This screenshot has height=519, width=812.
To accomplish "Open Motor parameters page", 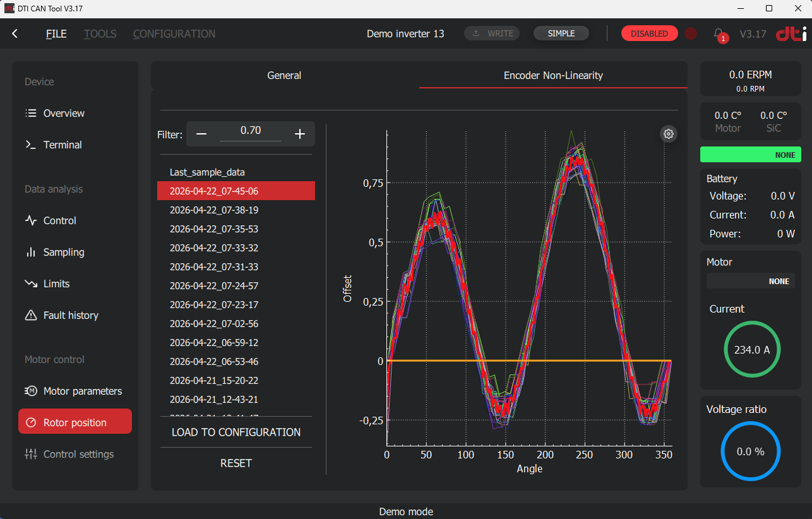I will pos(75,391).
